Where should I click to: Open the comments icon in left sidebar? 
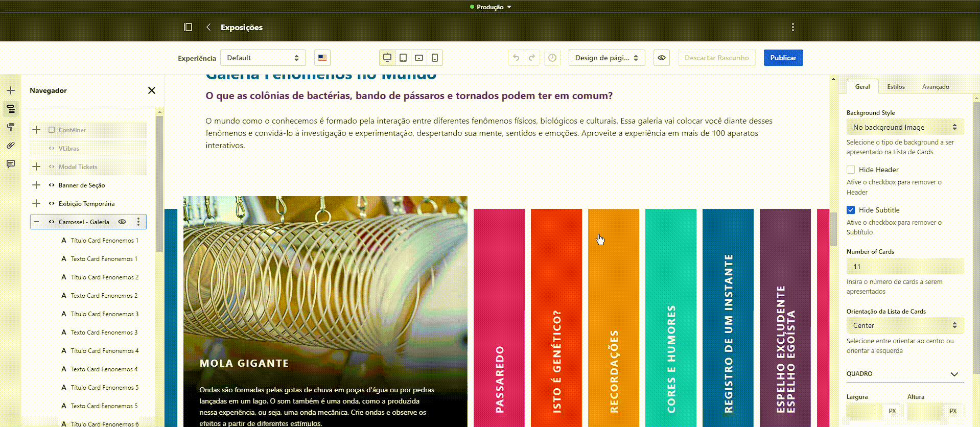11,164
